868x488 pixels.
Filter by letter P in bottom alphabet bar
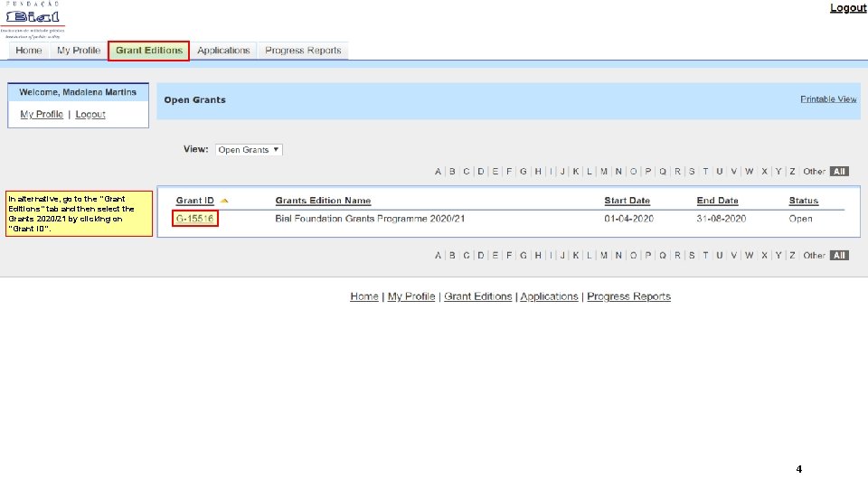tap(648, 256)
